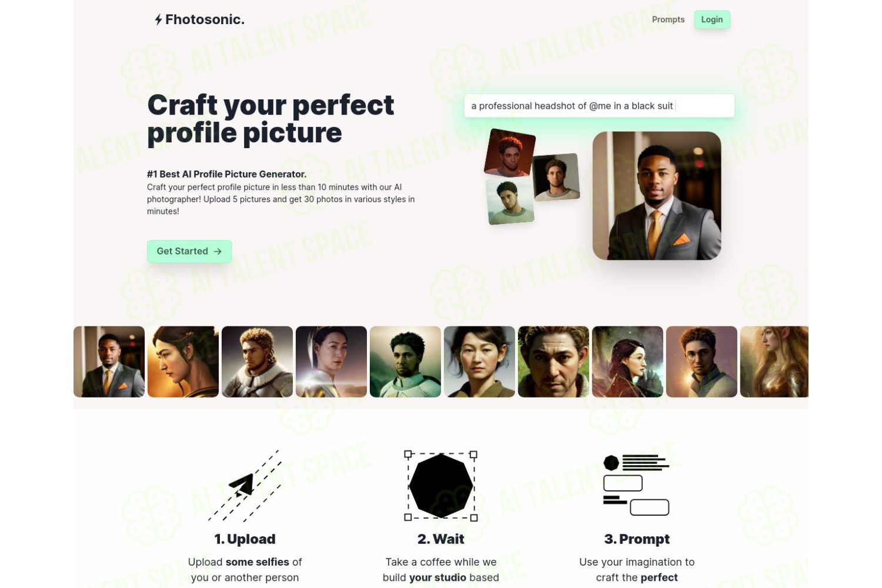Viewport: 882px width, 588px height.
Task: Select the tilted top source selfie photo
Action: coord(510,153)
